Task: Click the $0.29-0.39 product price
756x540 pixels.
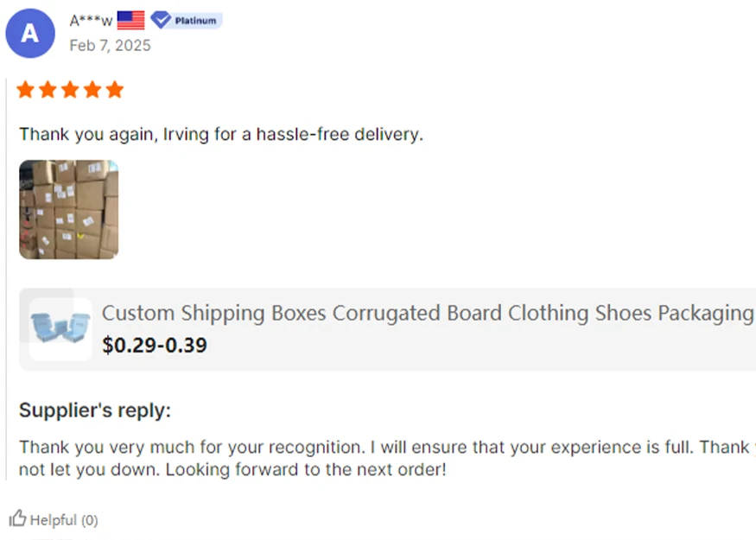Action: (x=154, y=346)
